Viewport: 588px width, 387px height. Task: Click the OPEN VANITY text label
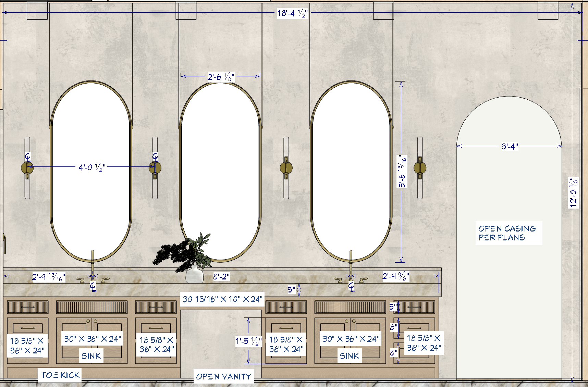[224, 376]
